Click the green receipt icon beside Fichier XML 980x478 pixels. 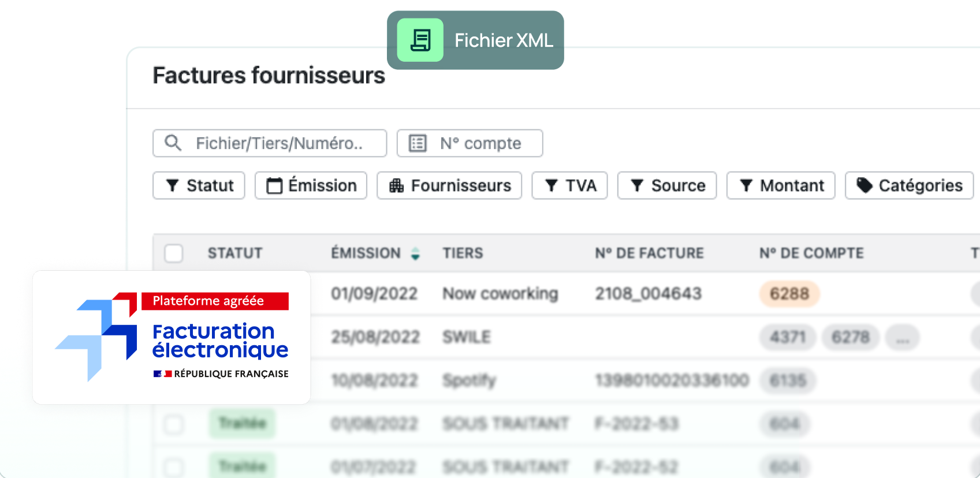pyautogui.click(x=420, y=40)
